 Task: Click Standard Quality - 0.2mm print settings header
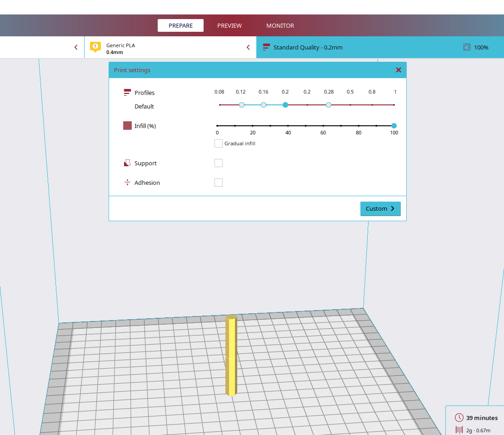coord(380,47)
